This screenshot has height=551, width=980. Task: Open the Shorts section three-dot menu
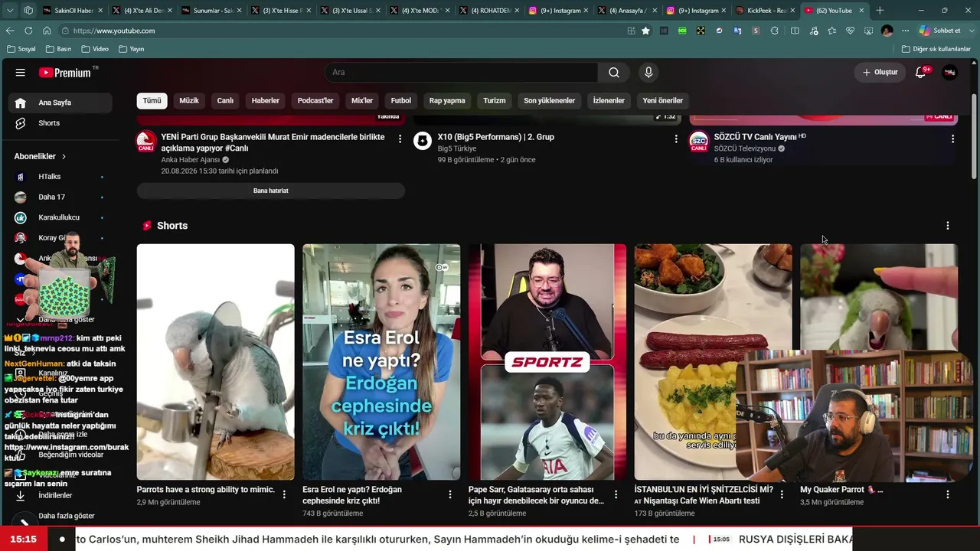point(948,226)
